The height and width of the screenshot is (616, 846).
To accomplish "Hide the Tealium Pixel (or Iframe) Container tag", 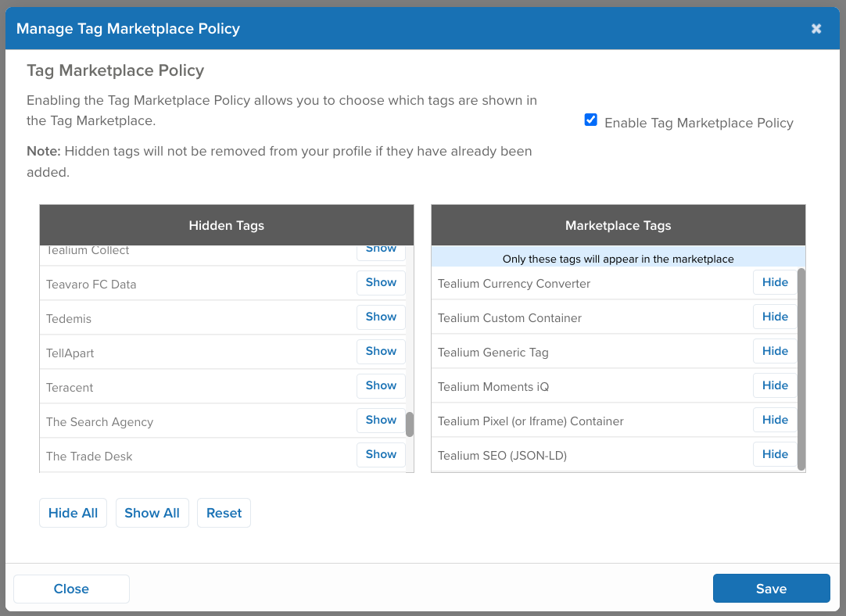I will pyautogui.click(x=774, y=419).
